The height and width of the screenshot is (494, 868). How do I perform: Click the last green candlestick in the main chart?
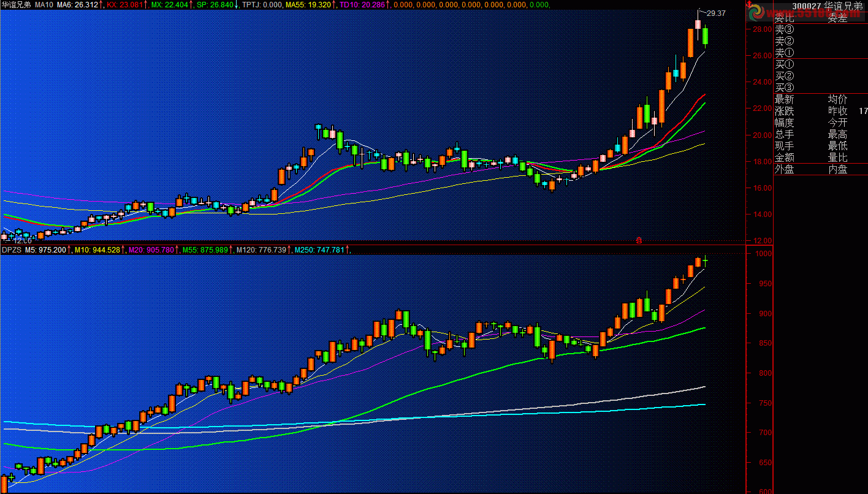coord(705,36)
